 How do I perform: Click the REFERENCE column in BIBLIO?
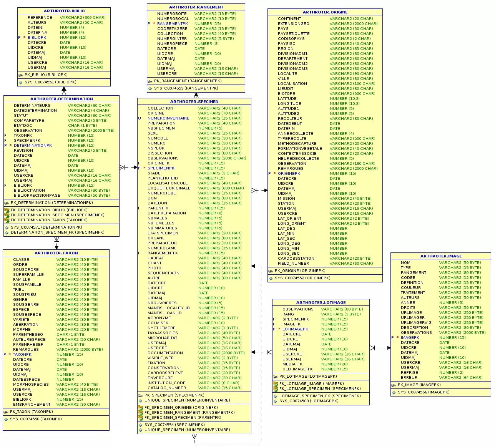[x=40, y=18]
